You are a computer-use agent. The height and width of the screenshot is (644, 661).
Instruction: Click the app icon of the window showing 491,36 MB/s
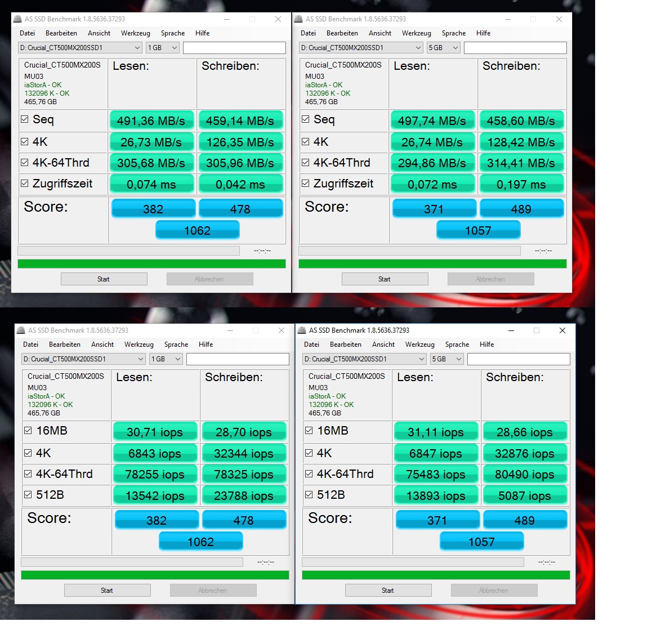coord(17,19)
